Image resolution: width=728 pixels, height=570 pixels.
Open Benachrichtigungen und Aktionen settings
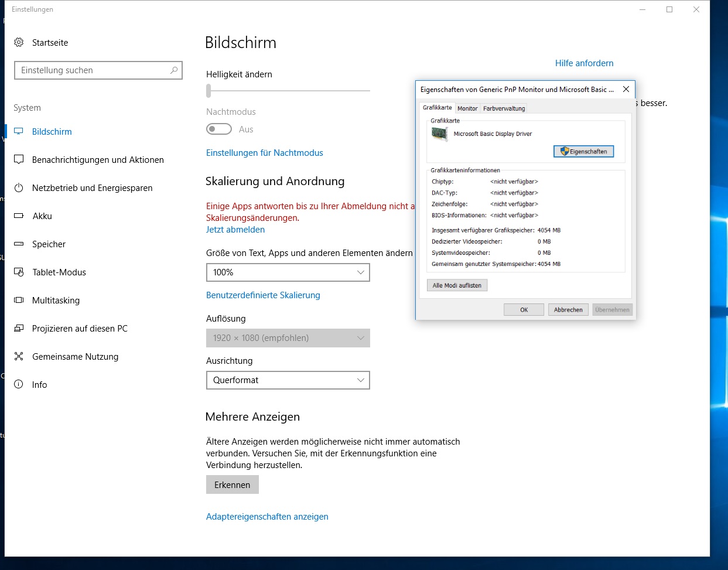click(98, 160)
